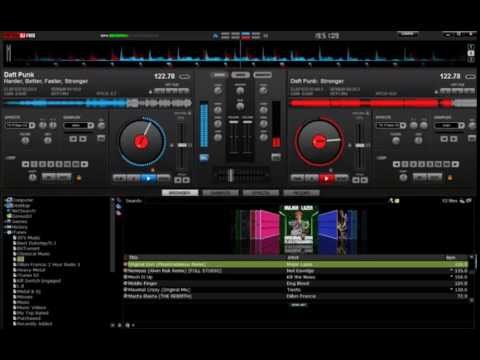This screenshot has width=480, height=360.
Task: Click the loop-length increase arrow on left deck
Action: click(85, 164)
